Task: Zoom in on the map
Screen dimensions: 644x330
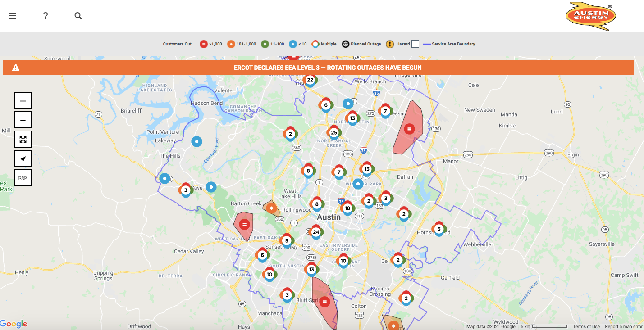Action: [x=23, y=100]
